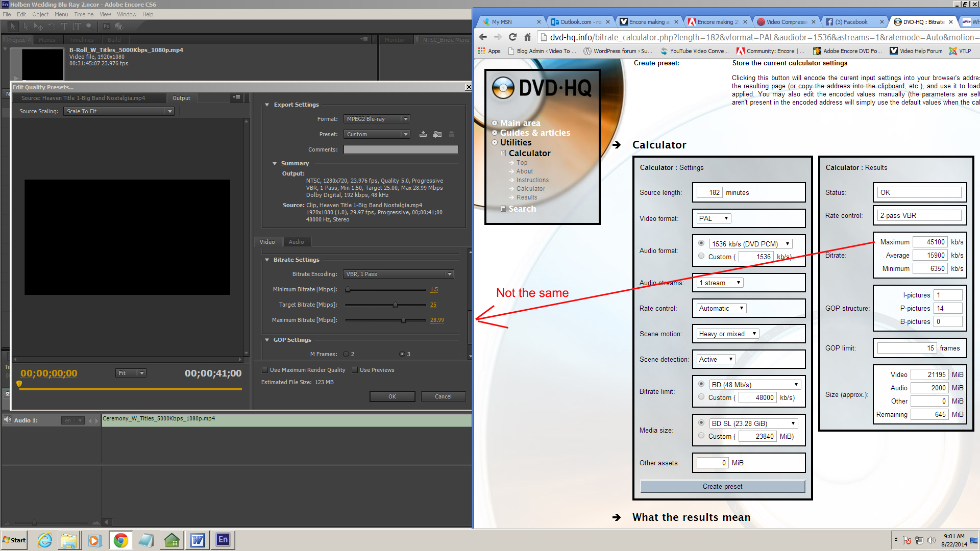Enable Use Maximum Render Quality checkbox
The width and height of the screenshot is (980, 551).
coord(265,370)
